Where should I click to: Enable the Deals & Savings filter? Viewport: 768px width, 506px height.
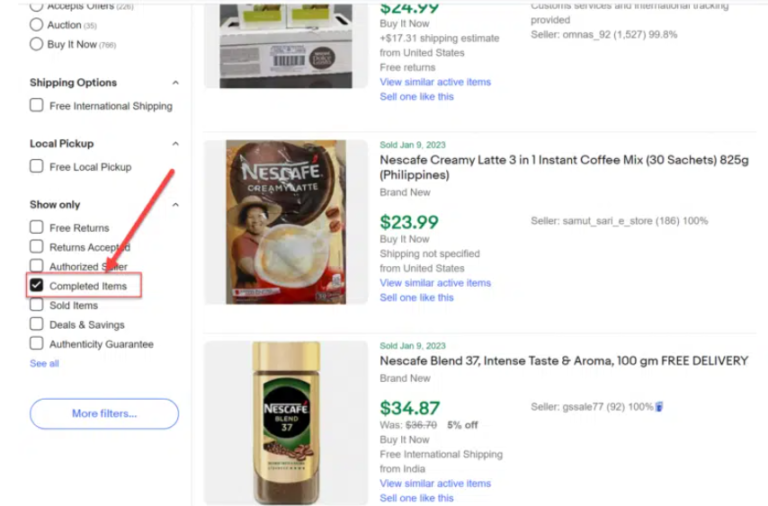click(37, 325)
